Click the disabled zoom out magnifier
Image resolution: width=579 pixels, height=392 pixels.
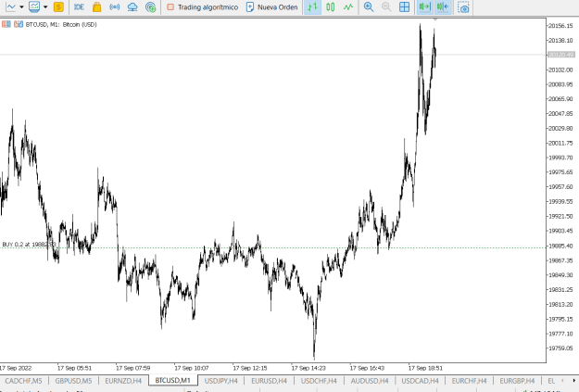pos(386,6)
